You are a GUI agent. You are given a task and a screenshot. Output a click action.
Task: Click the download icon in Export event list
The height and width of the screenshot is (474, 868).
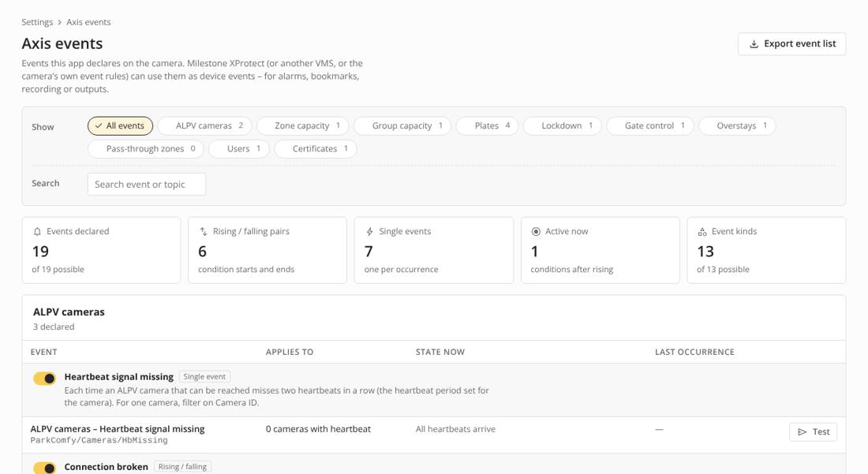(x=754, y=44)
